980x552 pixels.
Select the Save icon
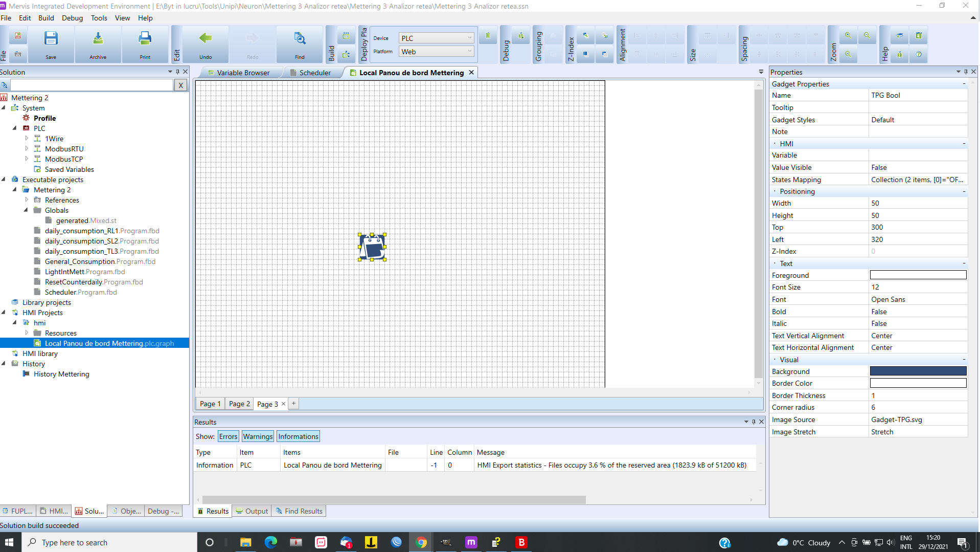(x=50, y=44)
